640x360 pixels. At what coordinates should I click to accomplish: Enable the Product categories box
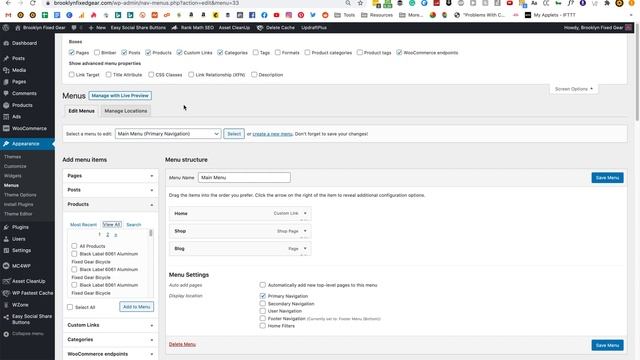pyautogui.click(x=307, y=53)
